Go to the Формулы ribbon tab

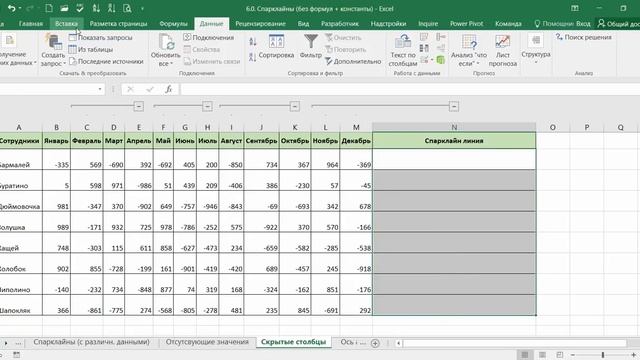tap(173, 24)
